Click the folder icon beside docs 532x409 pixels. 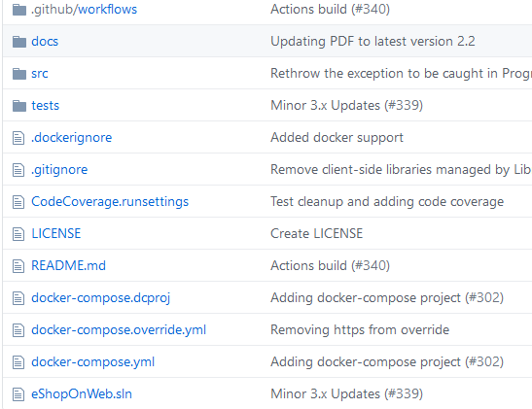19,42
